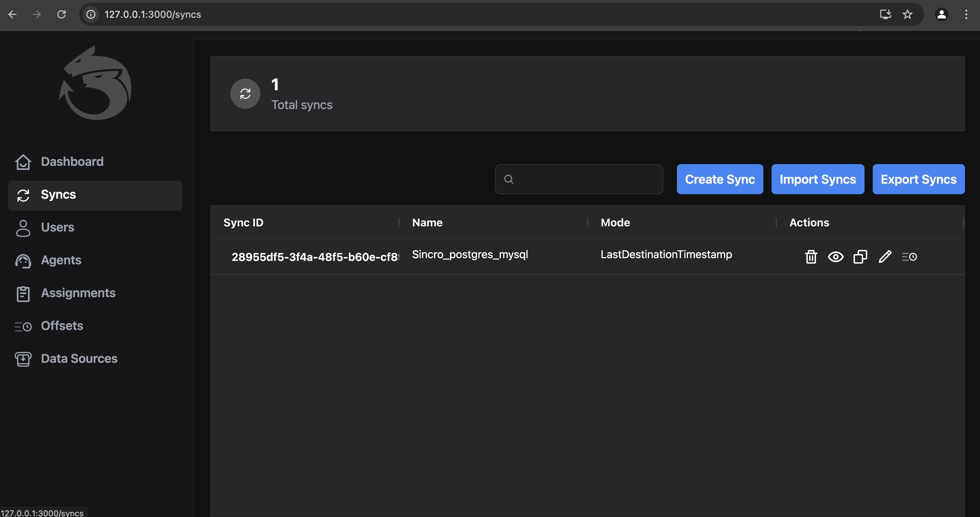Delete the Sincro_postgres_mysql sync via trash icon
The width and height of the screenshot is (980, 517).
811,256
